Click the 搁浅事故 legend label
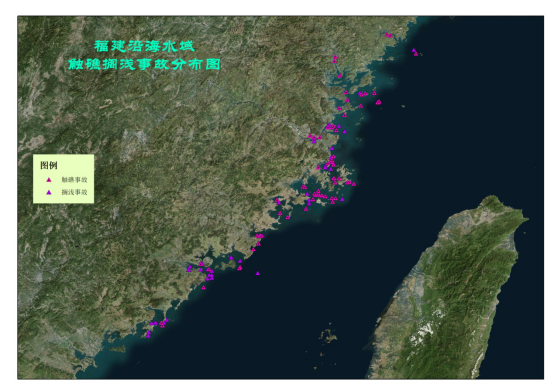The height and width of the screenshot is (392, 554). (x=74, y=192)
